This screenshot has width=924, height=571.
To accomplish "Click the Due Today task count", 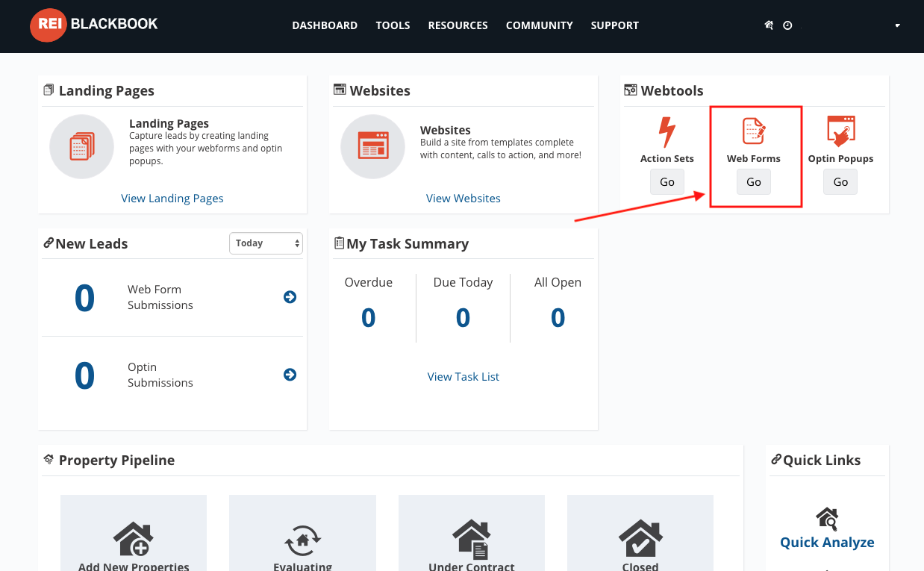I will pos(463,318).
